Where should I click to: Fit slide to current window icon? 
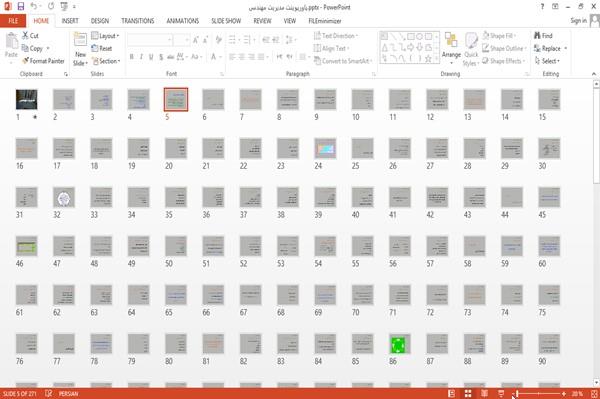click(x=594, y=394)
